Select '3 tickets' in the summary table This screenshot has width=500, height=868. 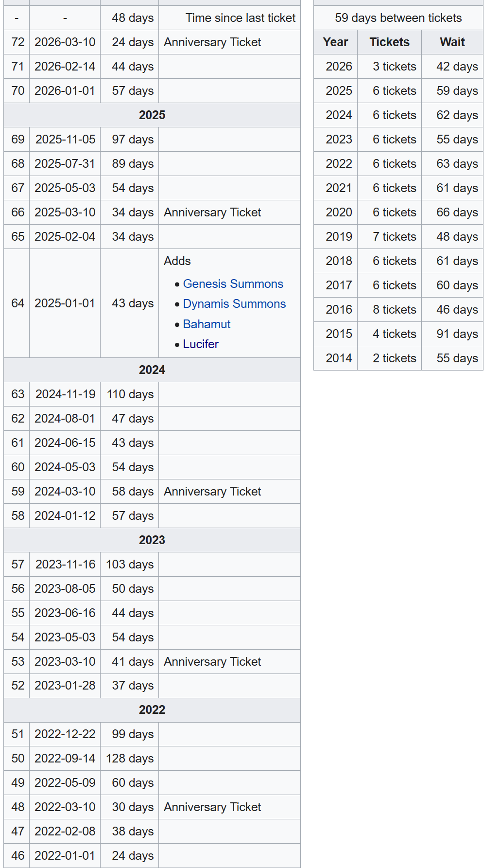[x=390, y=67]
